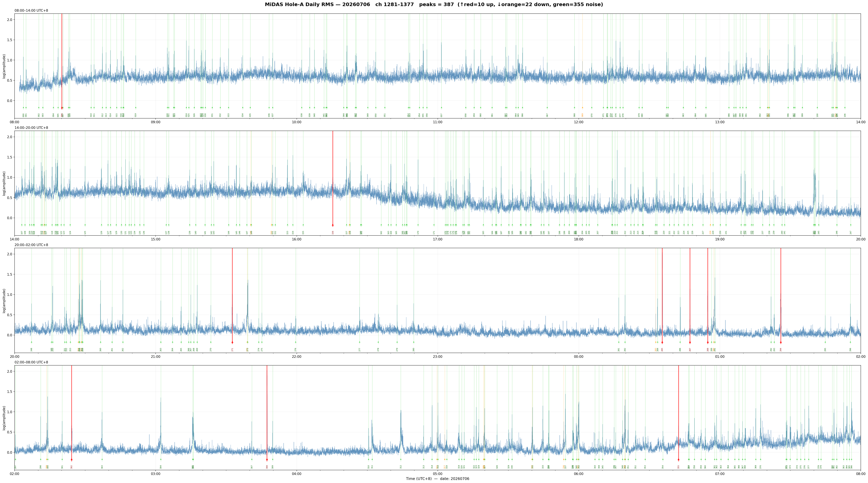The height and width of the screenshot is (483, 868).
Task: Click the 13:00 time tick label
Action: coord(720,122)
